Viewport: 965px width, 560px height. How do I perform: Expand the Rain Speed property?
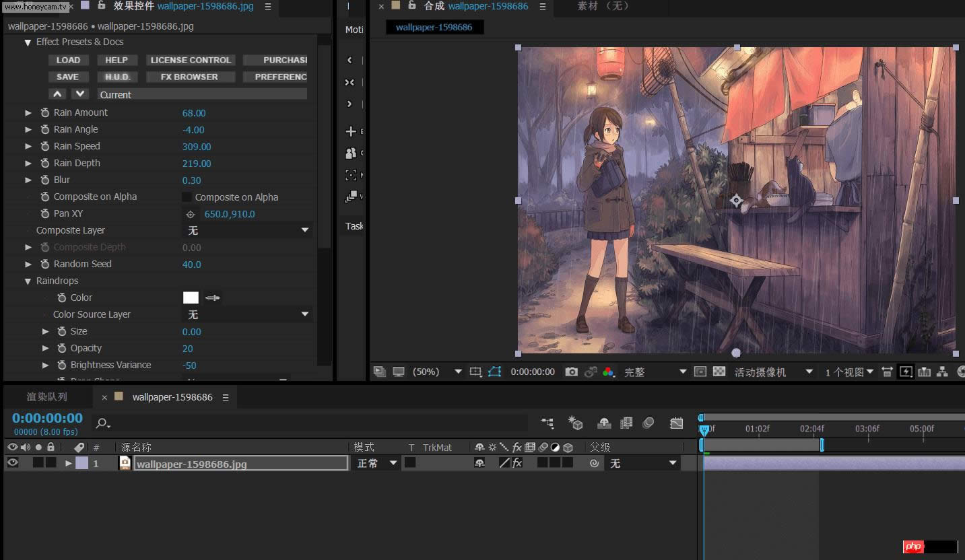pyautogui.click(x=28, y=147)
